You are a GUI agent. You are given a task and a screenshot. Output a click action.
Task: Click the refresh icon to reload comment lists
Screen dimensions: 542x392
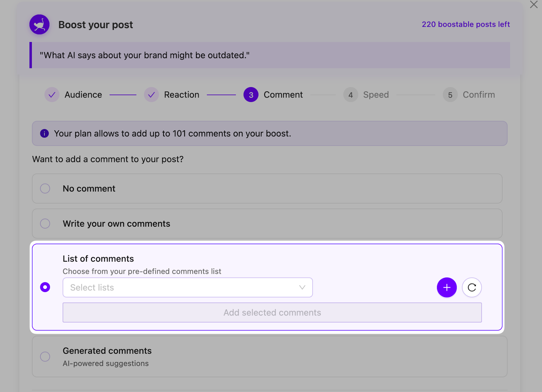[472, 287]
